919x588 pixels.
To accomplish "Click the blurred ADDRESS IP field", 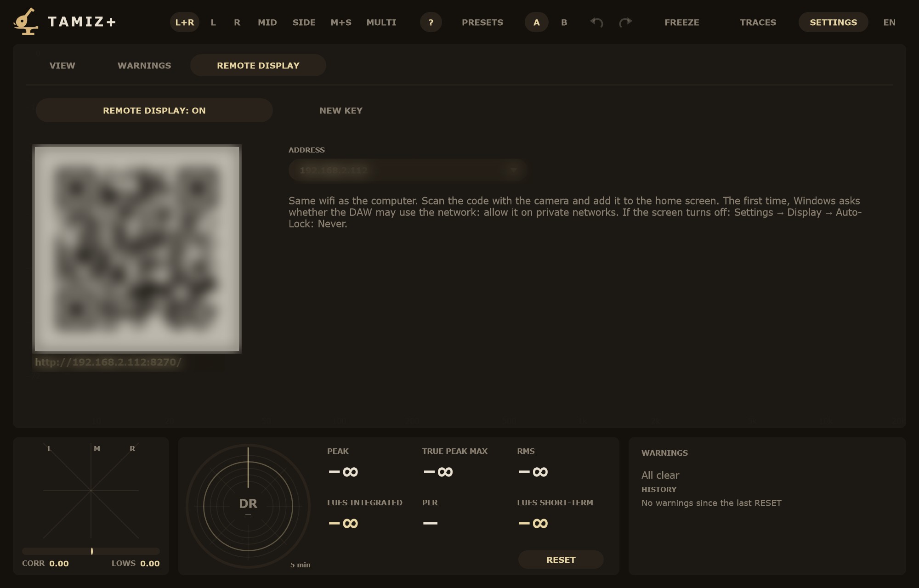I will (407, 170).
